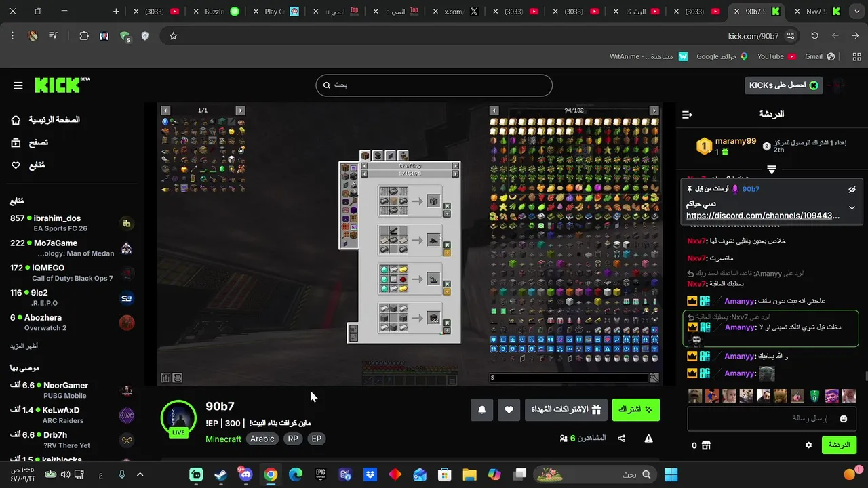Image resolution: width=868 pixels, height=488 pixels.
Task: Click next arrow beside Crafting title
Action: tap(456, 166)
